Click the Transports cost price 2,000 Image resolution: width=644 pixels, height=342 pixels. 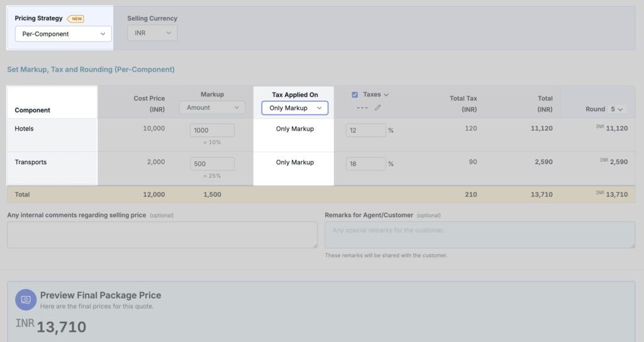tap(156, 162)
